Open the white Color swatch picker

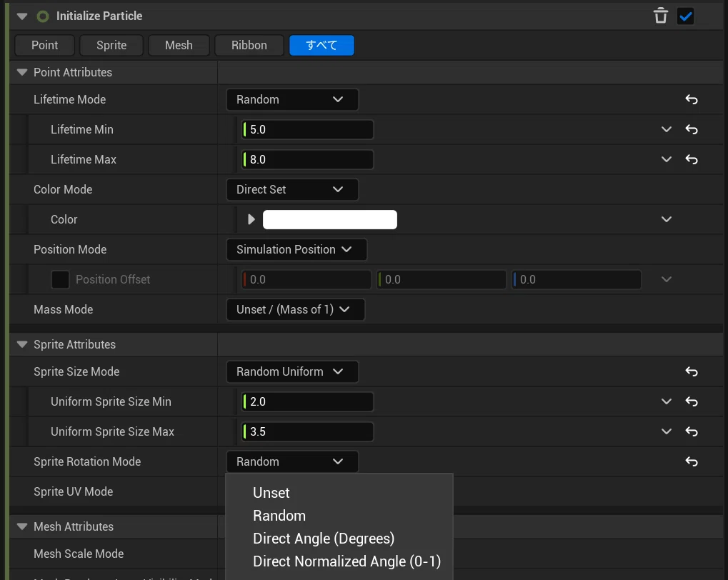pyautogui.click(x=329, y=219)
